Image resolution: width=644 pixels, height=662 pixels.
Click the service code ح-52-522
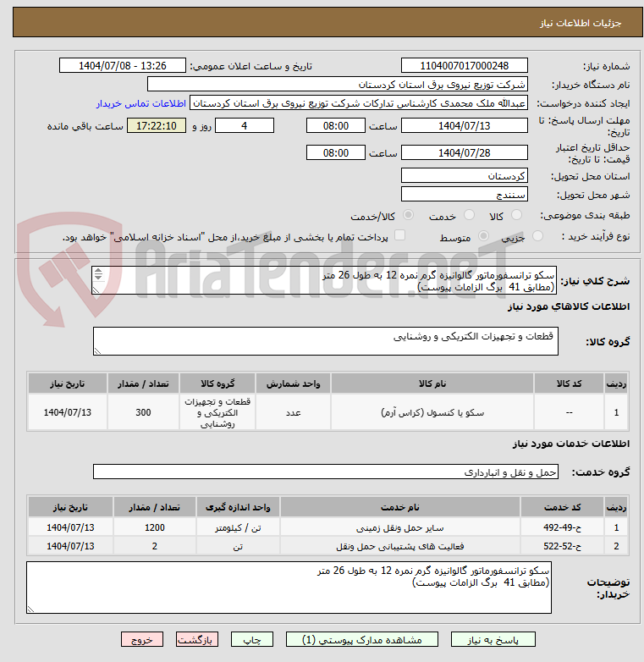point(562,546)
